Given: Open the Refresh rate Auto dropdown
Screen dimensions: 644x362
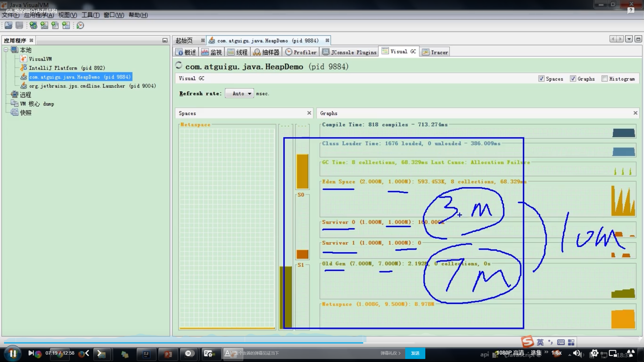Looking at the screenshot, I should point(239,94).
